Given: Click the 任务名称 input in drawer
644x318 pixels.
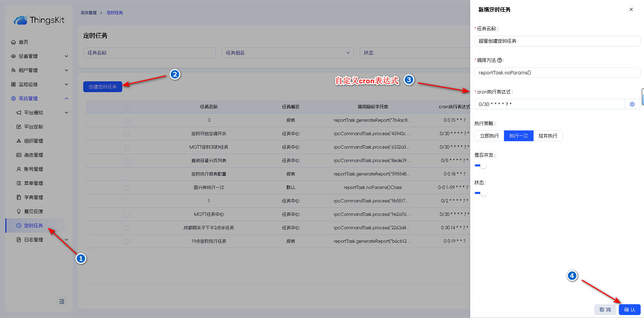Looking at the screenshot, I should pyautogui.click(x=557, y=41).
